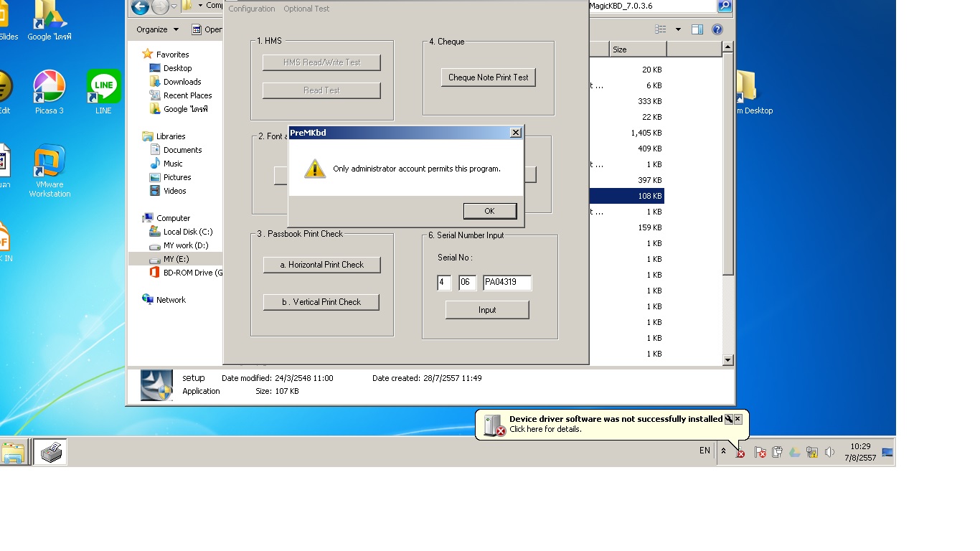
Task: Open Explorer Help question mark icon
Action: (717, 29)
